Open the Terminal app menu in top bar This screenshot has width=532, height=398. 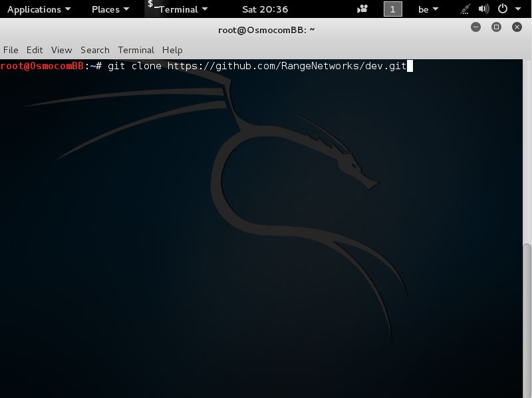(x=182, y=9)
